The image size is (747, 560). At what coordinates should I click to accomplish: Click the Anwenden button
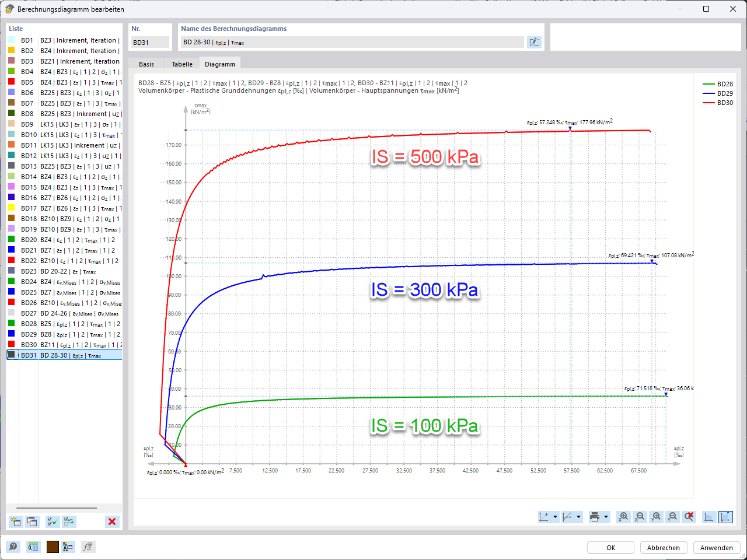[x=717, y=548]
